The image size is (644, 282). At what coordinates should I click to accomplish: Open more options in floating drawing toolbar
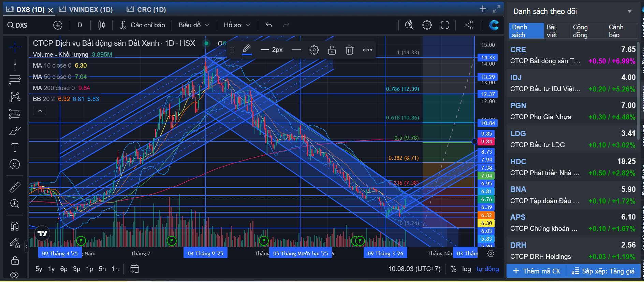(367, 50)
